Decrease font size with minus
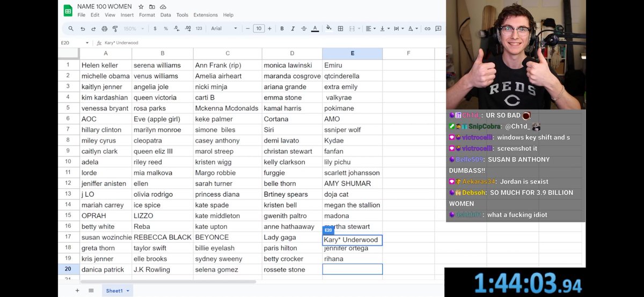Image resolution: width=644 pixels, height=297 pixels. 248,28
